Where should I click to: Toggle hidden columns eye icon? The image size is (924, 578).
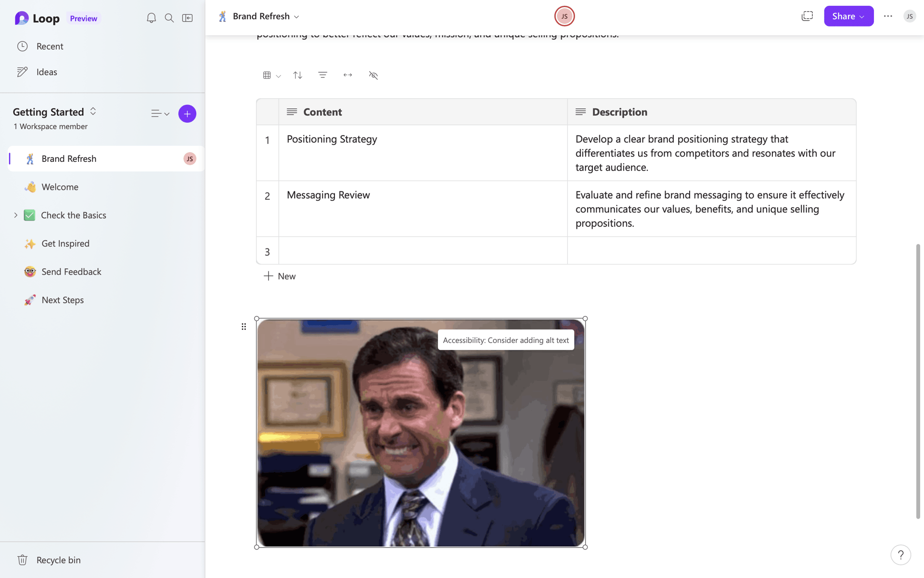(373, 75)
